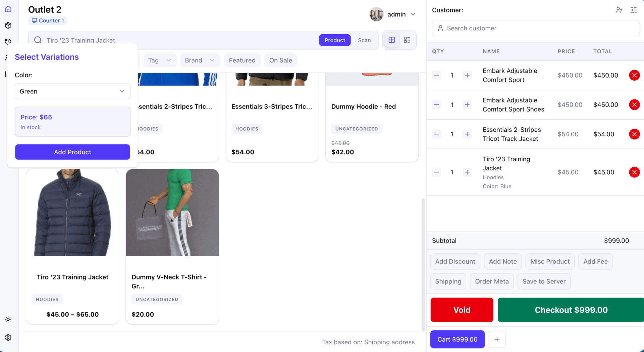Click Save to Server
Image resolution: width=644 pixels, height=352 pixels.
(x=544, y=281)
